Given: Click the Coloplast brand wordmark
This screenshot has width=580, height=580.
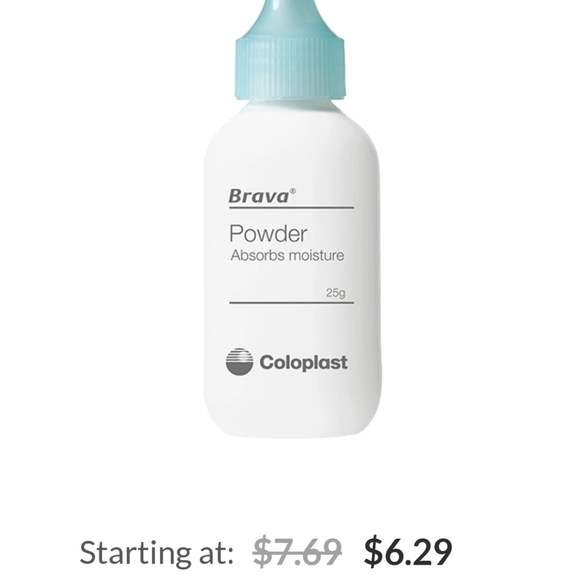Looking at the screenshot, I should pyautogui.click(x=303, y=362).
